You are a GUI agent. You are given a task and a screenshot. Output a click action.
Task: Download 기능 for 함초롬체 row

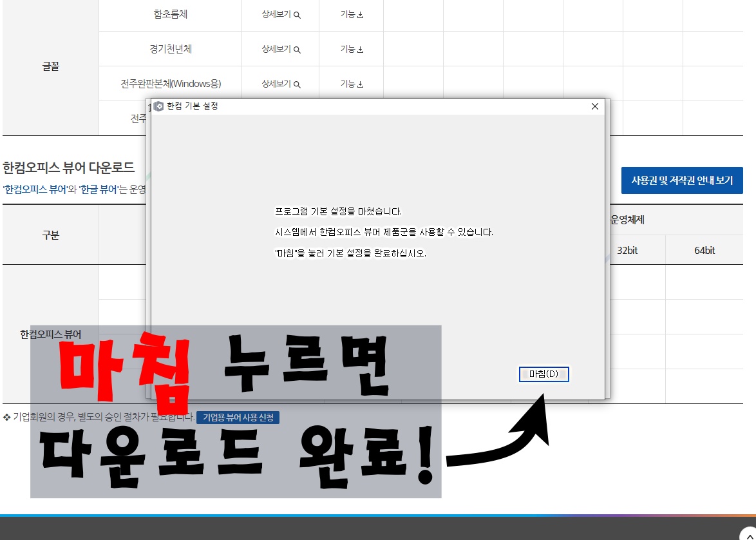pos(352,14)
